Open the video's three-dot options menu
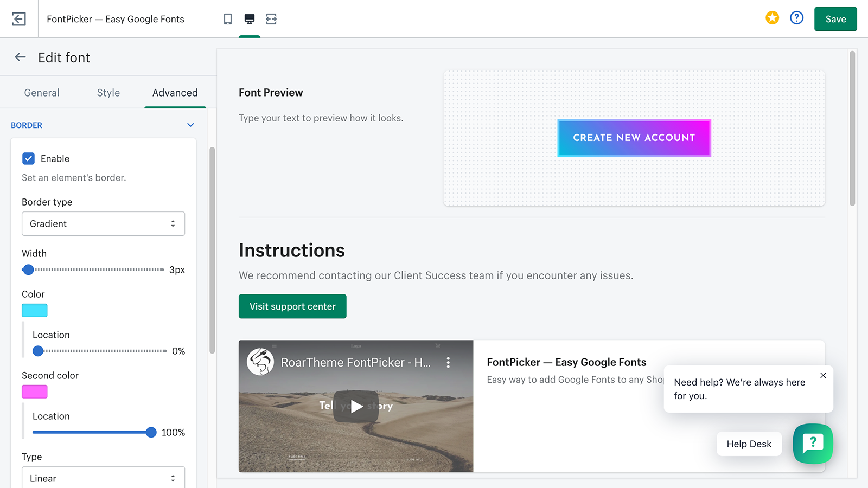Viewport: 868px width, 488px height. (x=448, y=362)
